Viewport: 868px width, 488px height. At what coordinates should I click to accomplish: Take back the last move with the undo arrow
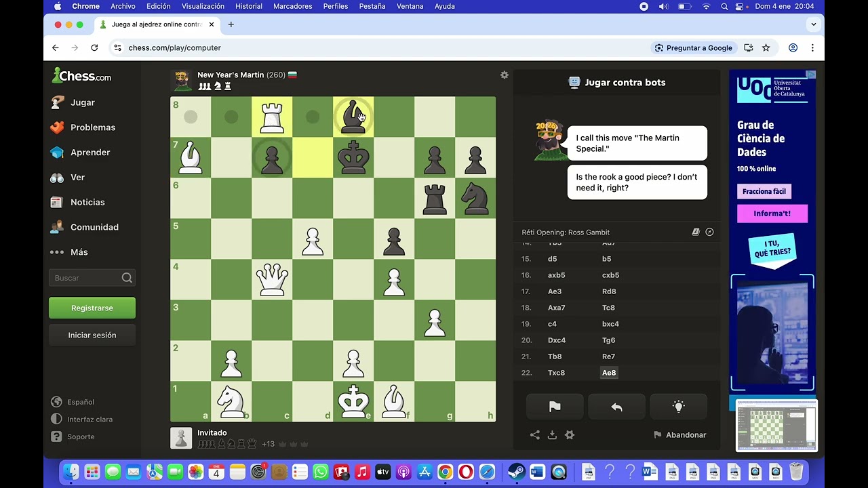(x=616, y=407)
